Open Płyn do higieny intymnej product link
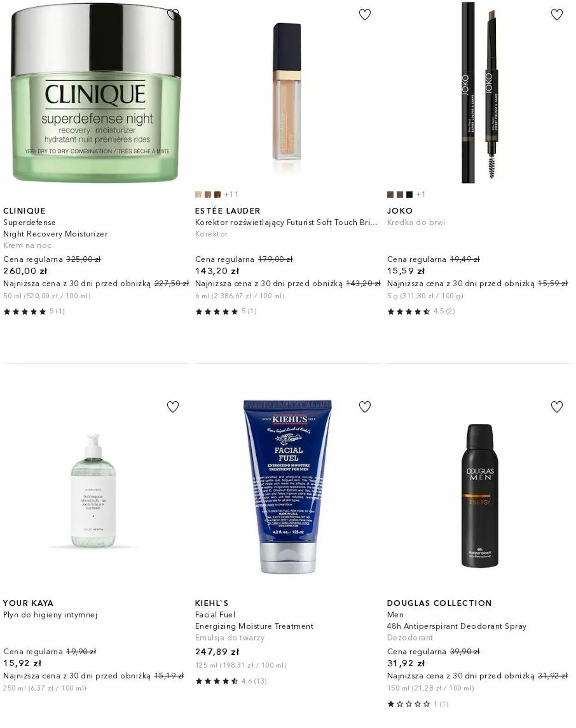 pos(50,615)
